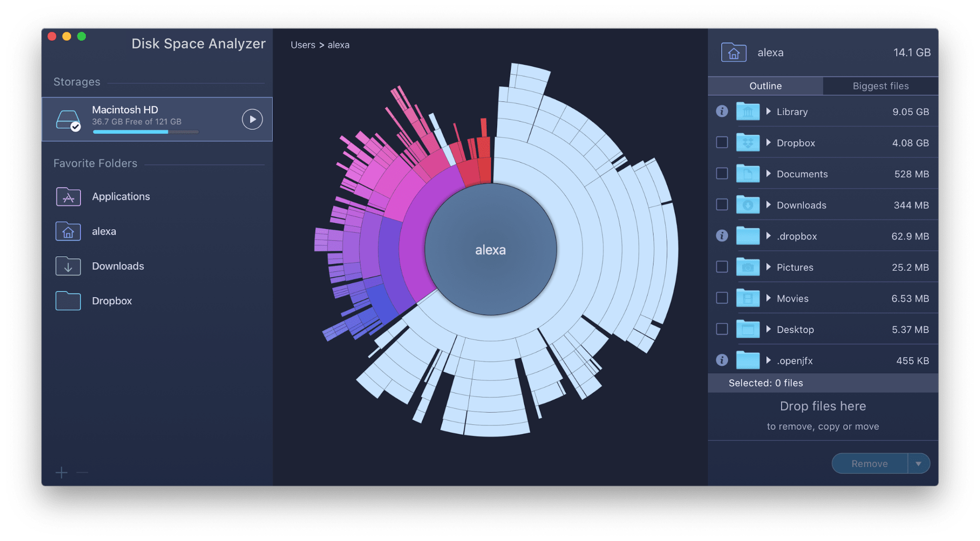Click the Remove dropdown arrow button
The width and height of the screenshot is (980, 541).
(918, 464)
